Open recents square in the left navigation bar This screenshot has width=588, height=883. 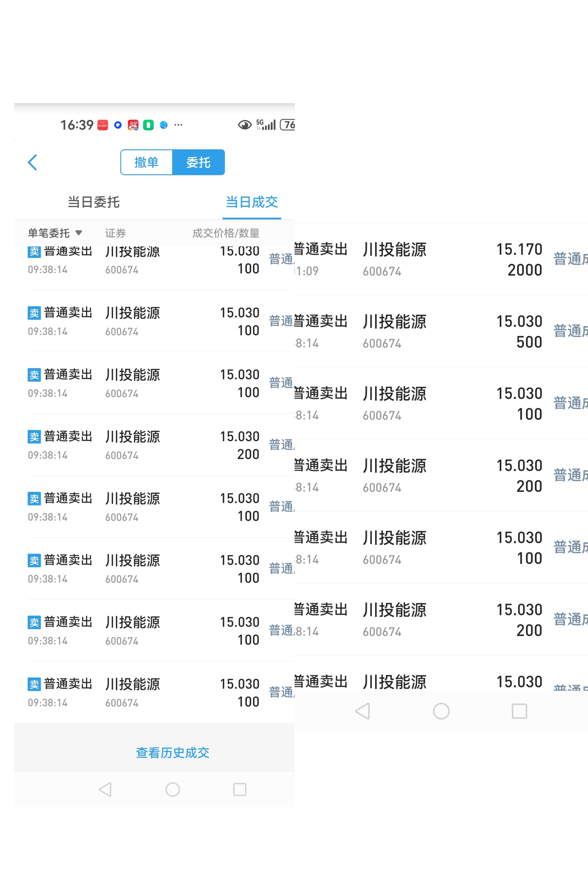pyautogui.click(x=240, y=789)
